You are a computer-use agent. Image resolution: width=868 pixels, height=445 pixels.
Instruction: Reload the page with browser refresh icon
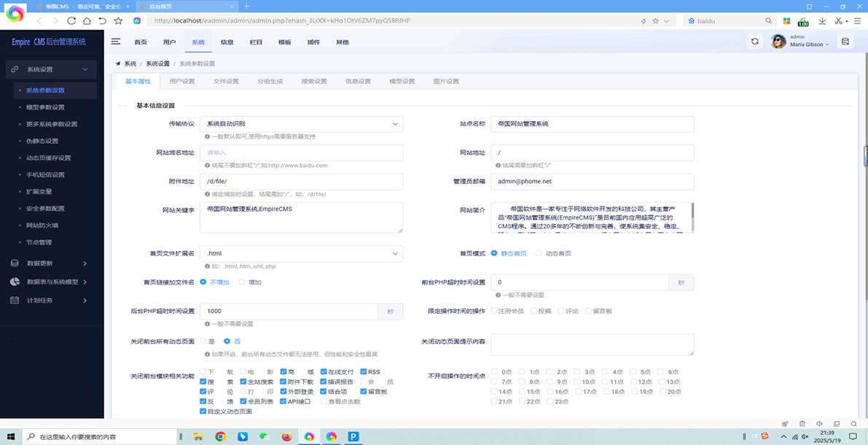tap(71, 20)
